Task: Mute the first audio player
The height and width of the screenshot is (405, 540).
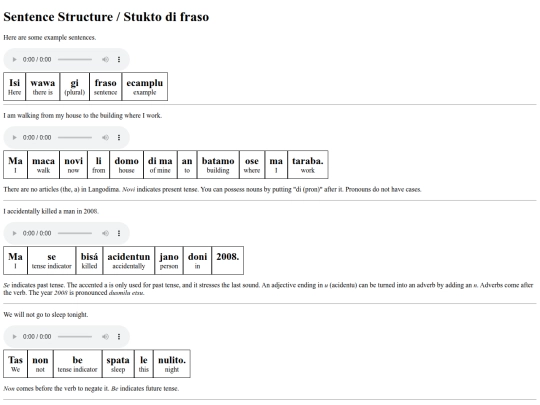Action: click(105, 60)
